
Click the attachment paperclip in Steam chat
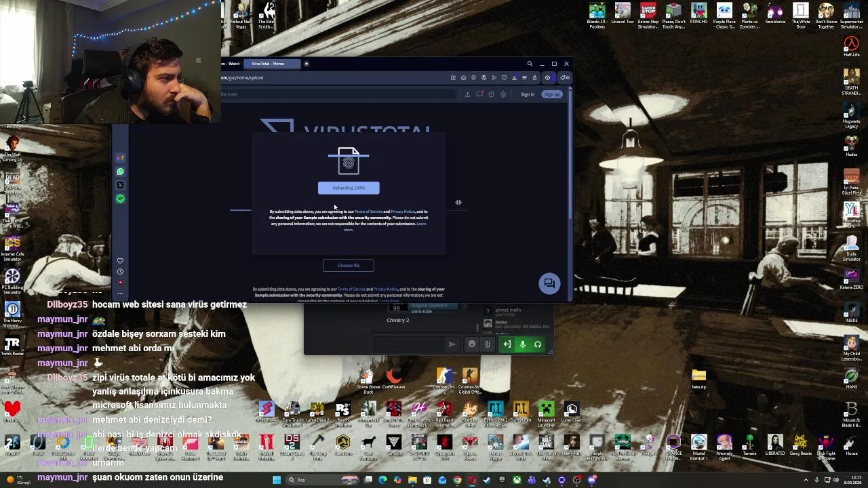tap(487, 344)
